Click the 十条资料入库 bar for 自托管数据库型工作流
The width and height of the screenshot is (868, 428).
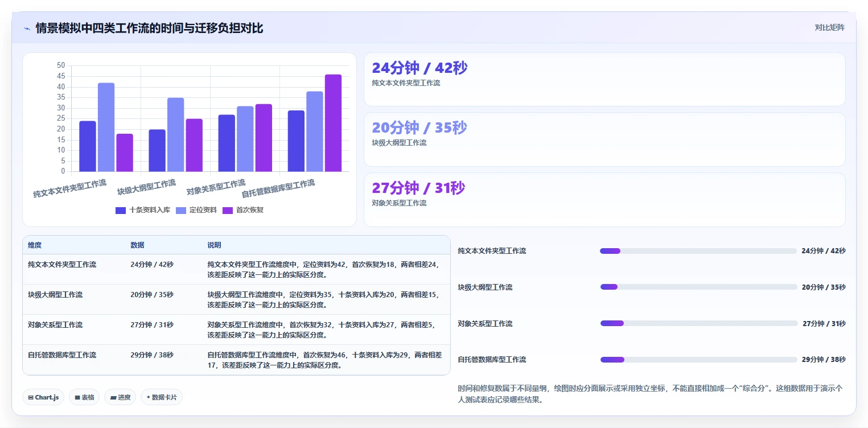[296, 141]
